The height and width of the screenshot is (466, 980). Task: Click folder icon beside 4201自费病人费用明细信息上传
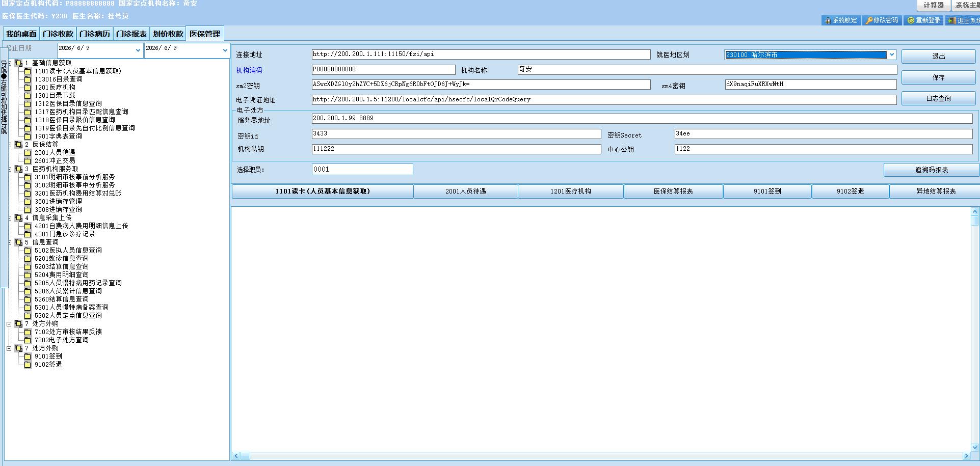point(28,226)
